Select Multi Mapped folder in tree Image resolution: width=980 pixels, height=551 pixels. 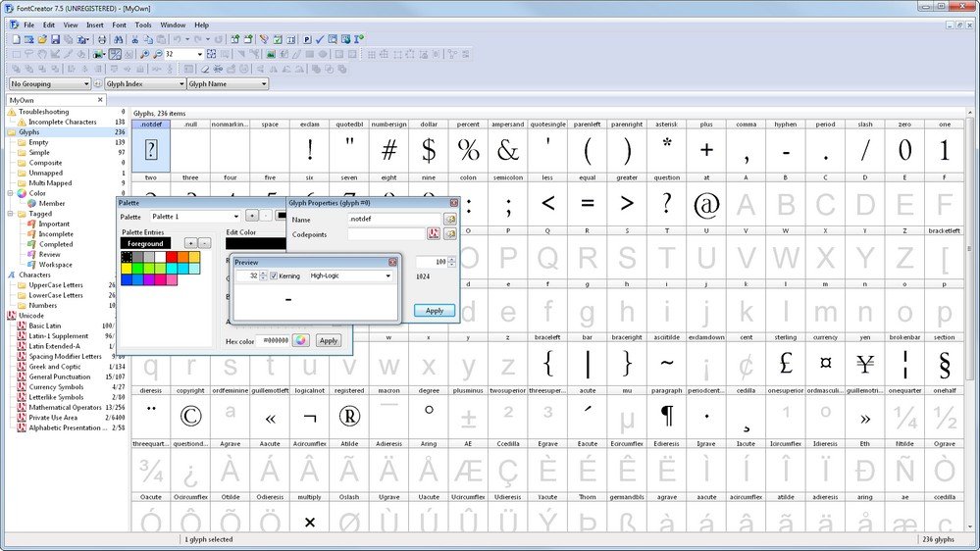(50, 183)
